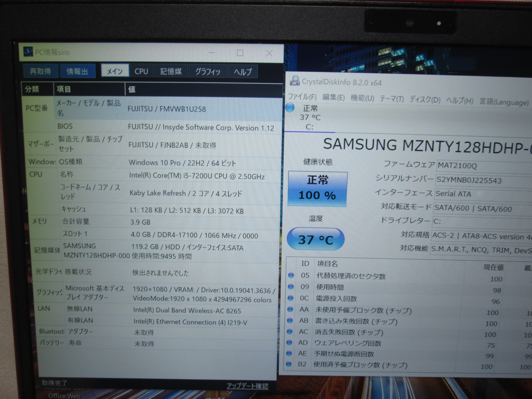Click the Bluetooth アダプター value "未取得"
532x399 pixels.
[144, 332]
